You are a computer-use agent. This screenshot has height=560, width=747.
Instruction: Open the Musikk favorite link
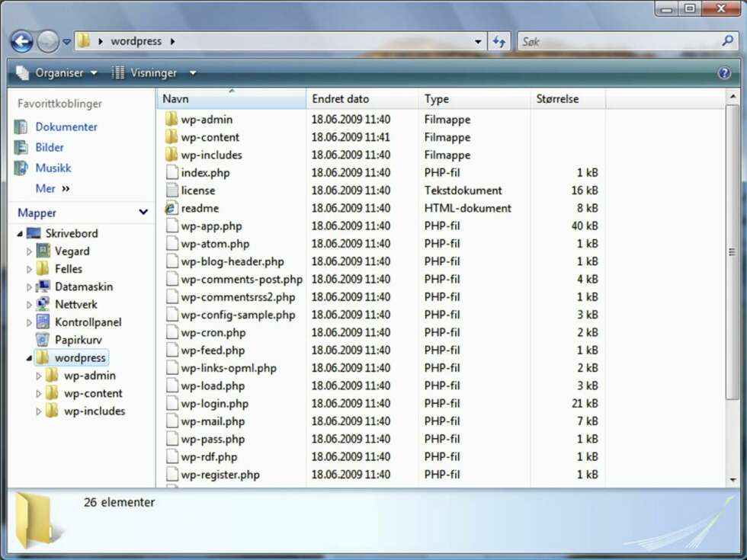[53, 168]
